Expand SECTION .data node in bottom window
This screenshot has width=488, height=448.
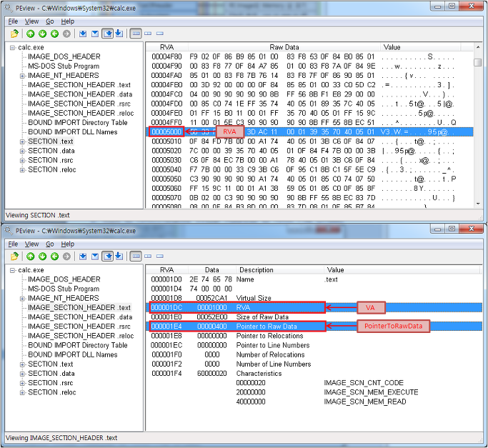coord(22,374)
